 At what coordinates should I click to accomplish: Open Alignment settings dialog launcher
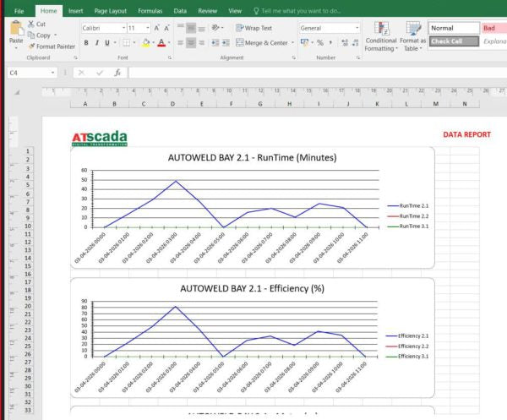point(293,57)
